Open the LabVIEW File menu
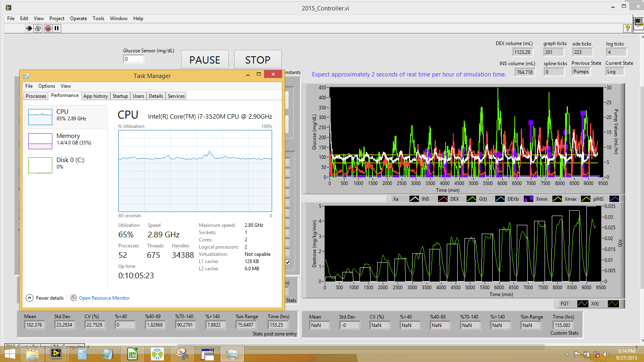This screenshot has height=362, width=644. tap(11, 19)
